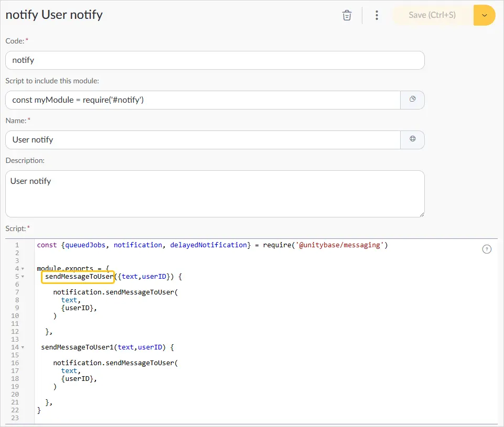Collapse code fold at line 14
Viewport: 504px width, 427px height.
[x=23, y=347]
